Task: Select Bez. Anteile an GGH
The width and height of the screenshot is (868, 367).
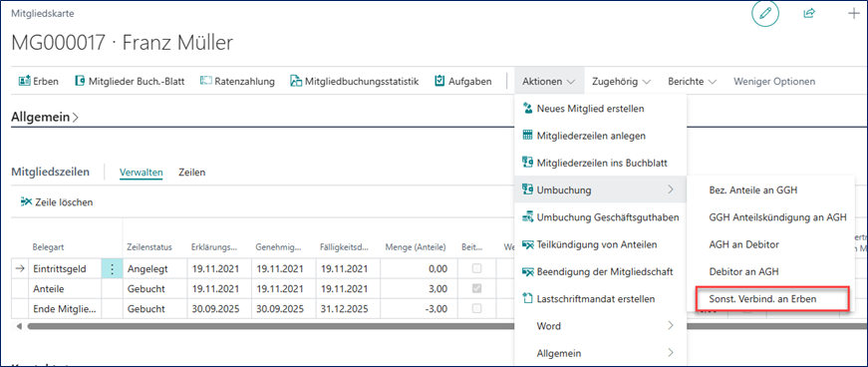Action: pos(771,190)
